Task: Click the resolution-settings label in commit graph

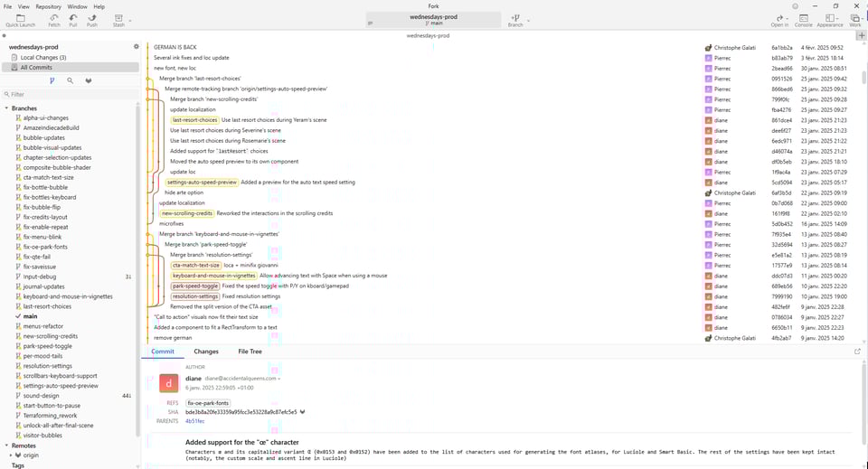Action: click(195, 296)
